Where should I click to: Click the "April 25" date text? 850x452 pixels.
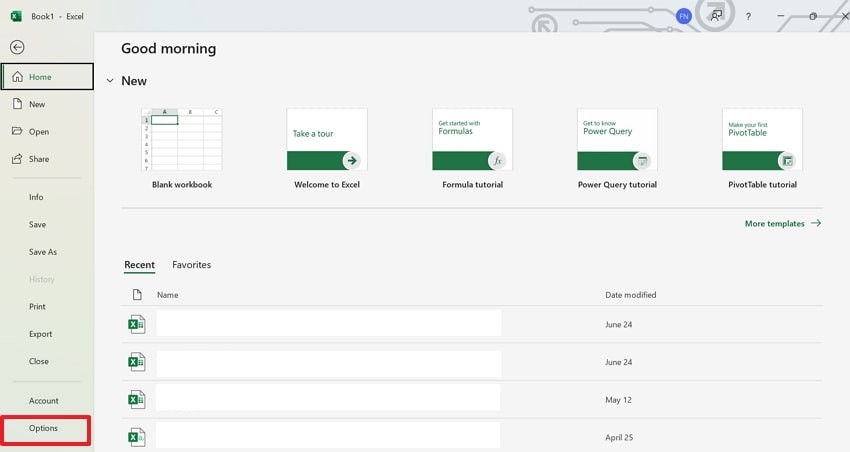click(x=619, y=437)
